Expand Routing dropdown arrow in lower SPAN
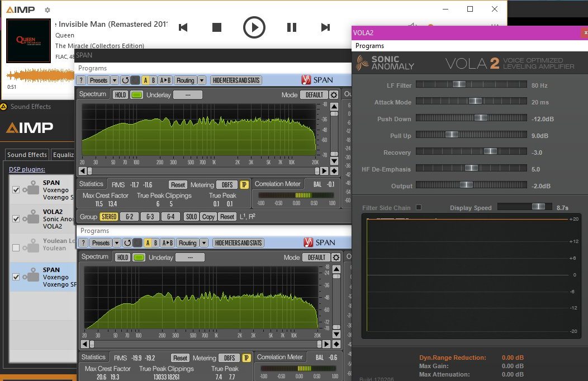 (x=204, y=243)
